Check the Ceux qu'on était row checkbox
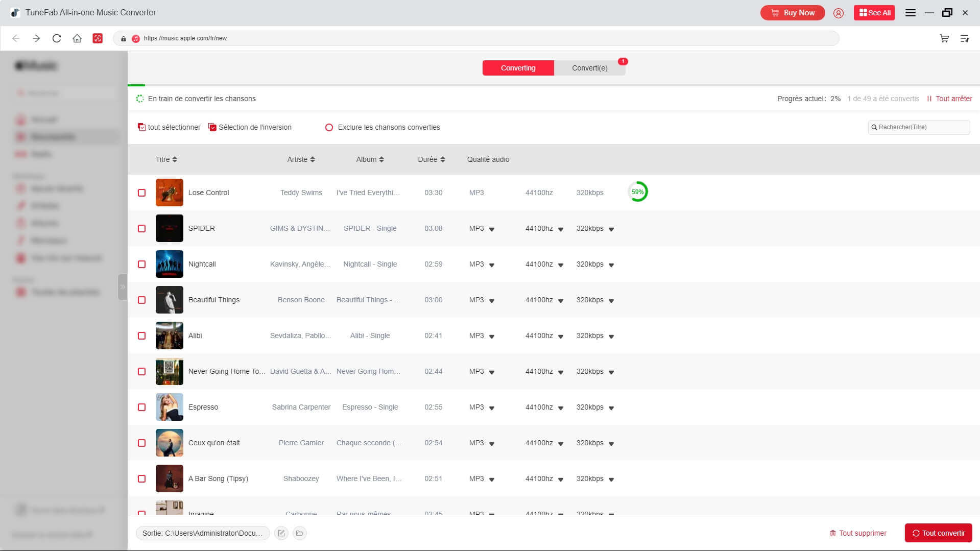The image size is (980, 551). (x=142, y=443)
